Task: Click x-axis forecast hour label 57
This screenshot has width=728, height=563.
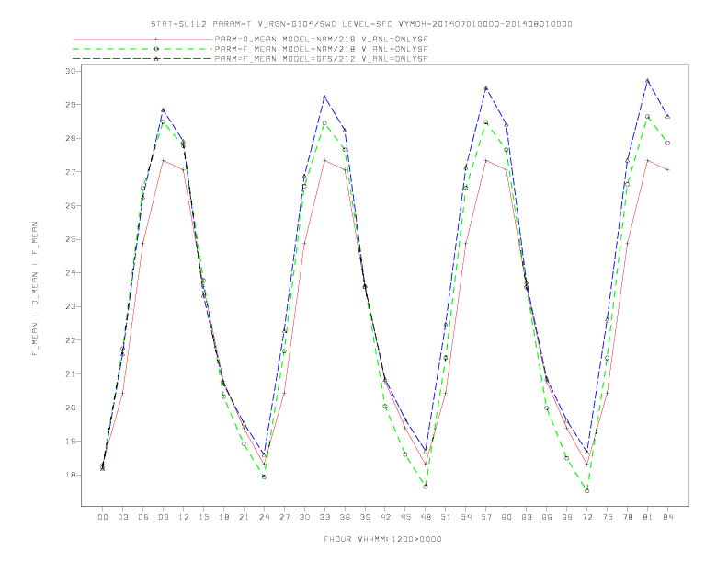Action: (486, 517)
